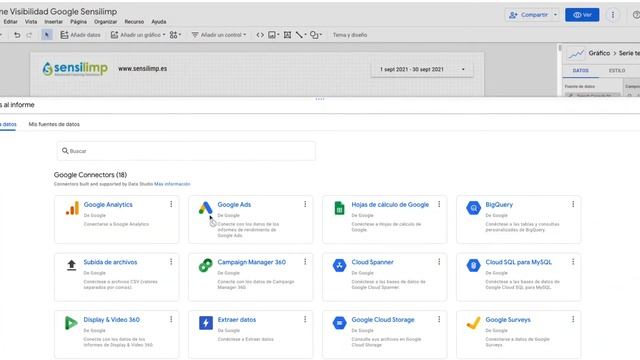Open the shape tool dropdown
Image resolution: width=640 pixels, height=360 pixels.
(316, 35)
